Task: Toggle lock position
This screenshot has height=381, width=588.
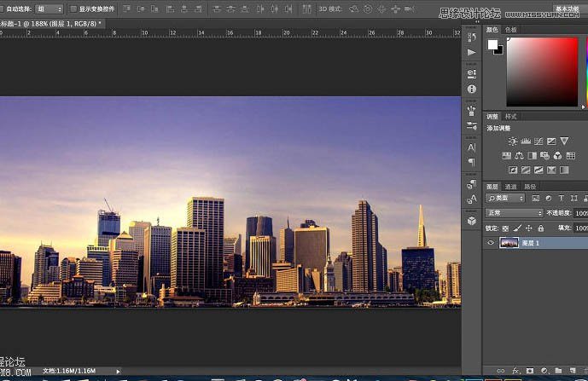Action: [529, 228]
